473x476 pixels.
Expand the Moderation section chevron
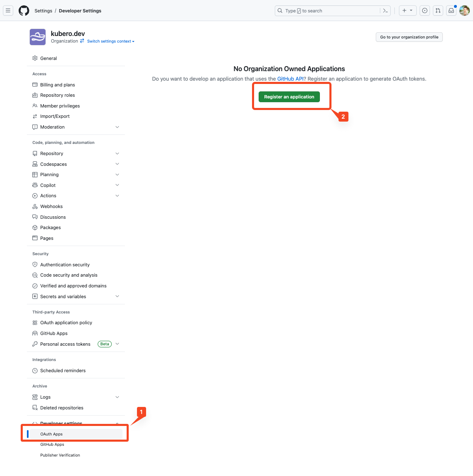(x=117, y=127)
